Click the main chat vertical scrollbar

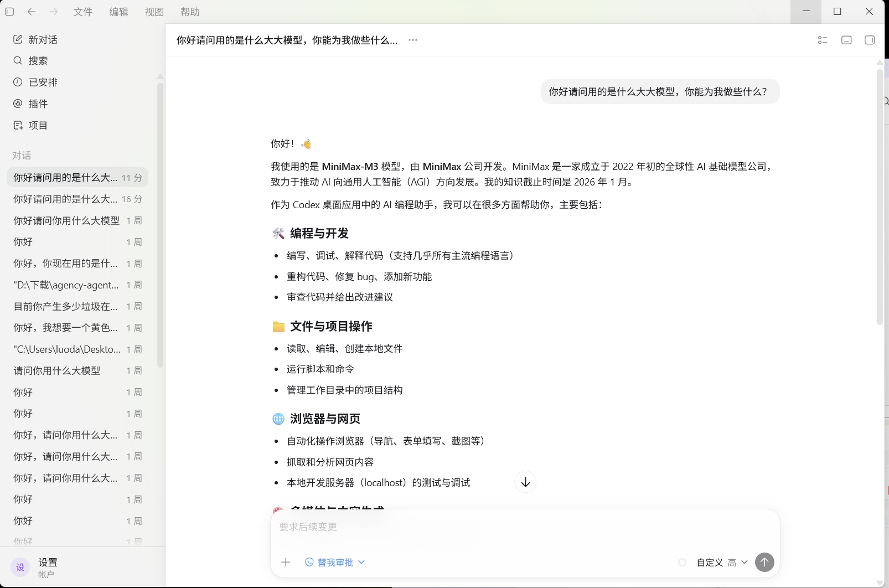coord(880,196)
